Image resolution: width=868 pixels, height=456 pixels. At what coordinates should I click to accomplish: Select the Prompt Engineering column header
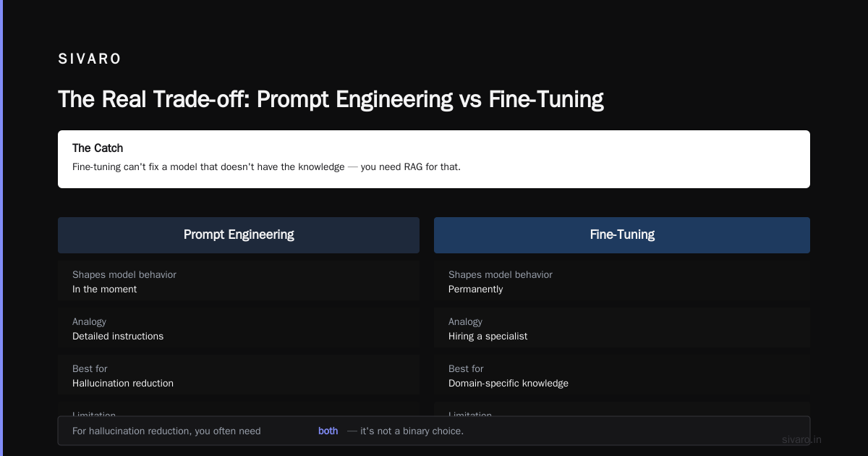coord(239,235)
